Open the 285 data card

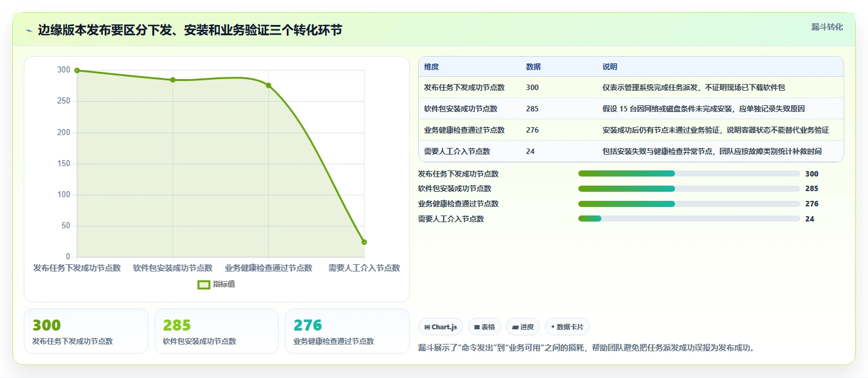click(x=217, y=331)
